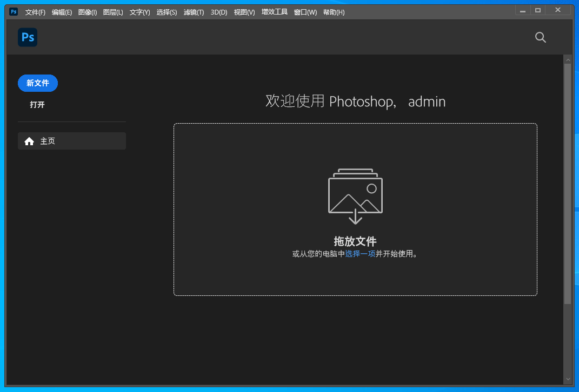The width and height of the screenshot is (579, 392).
Task: Click the 打开 button
Action: pyautogui.click(x=37, y=105)
